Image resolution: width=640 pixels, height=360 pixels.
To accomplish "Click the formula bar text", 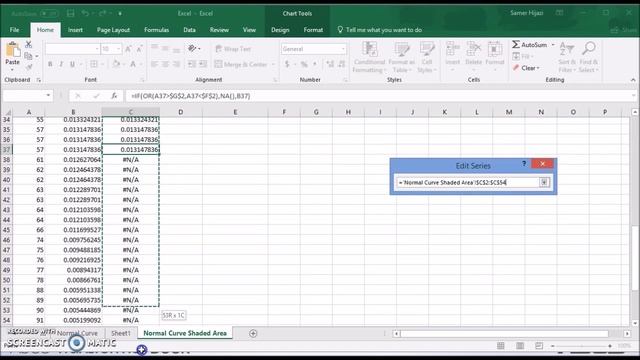I will point(191,96).
